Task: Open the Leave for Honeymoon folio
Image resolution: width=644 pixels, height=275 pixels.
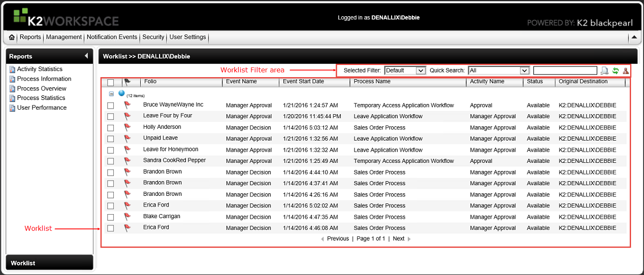Action: click(171, 149)
